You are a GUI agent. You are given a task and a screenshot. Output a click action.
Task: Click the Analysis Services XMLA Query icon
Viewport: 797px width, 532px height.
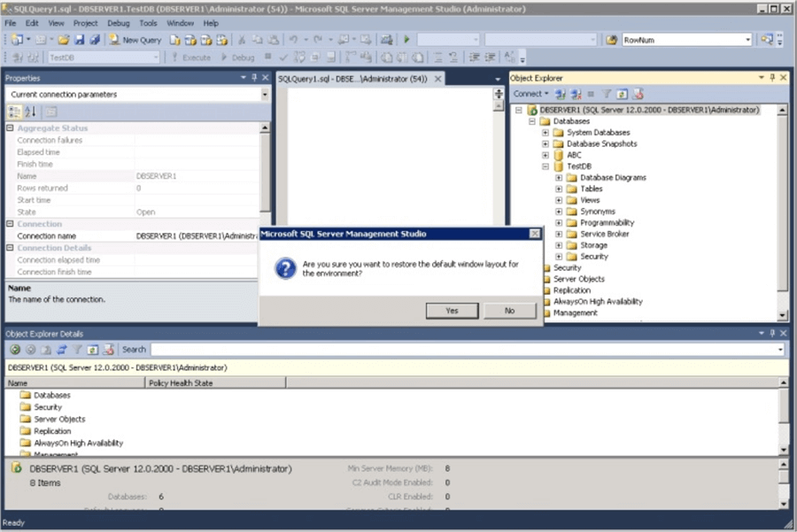[222, 40]
